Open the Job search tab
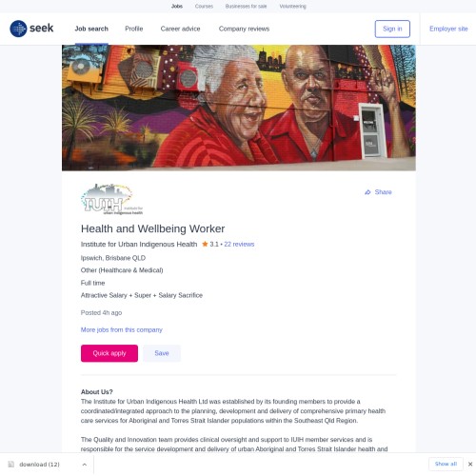This screenshot has height=476, width=476. [x=91, y=29]
